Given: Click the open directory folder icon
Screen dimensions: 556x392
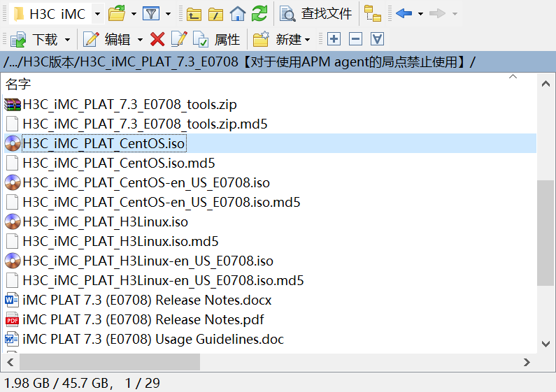Looking at the screenshot, I should point(117,14).
